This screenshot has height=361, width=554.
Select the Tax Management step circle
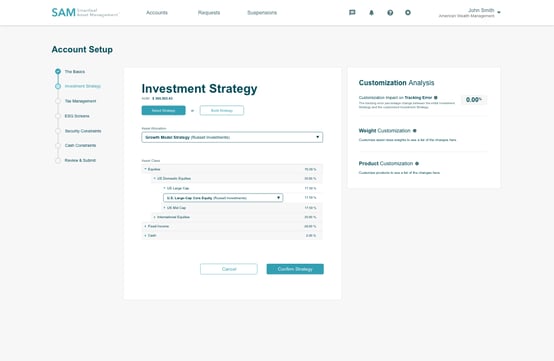coord(58,101)
